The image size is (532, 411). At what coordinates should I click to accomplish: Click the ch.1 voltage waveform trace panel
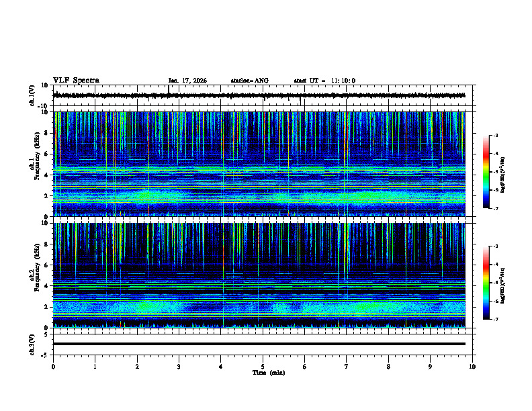[x=264, y=95]
